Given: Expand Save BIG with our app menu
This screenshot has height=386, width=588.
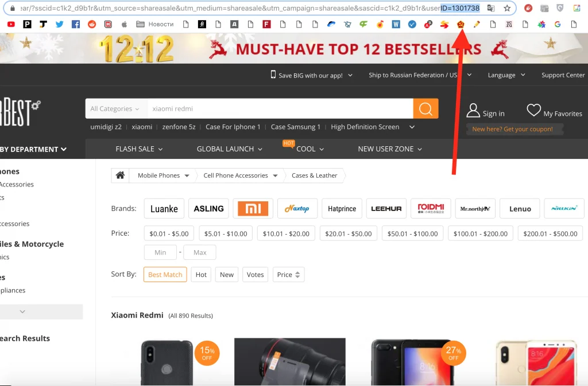Looking at the screenshot, I should (312, 75).
